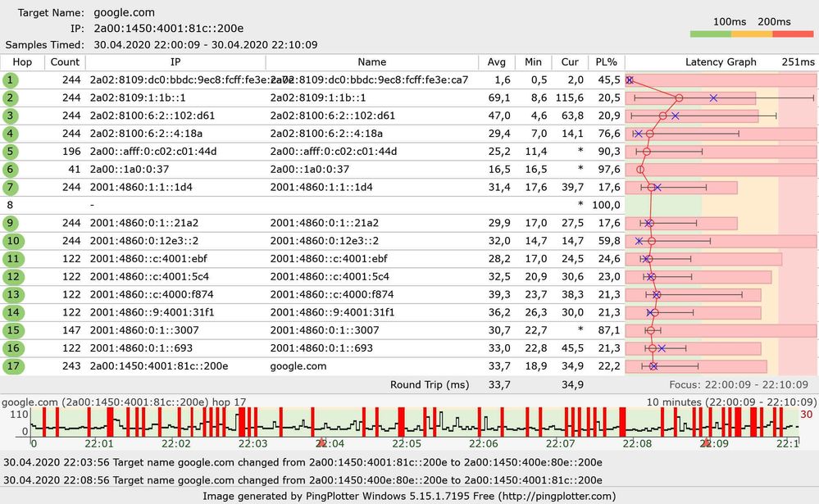The image size is (819, 504).
Task: Click the green hop 6 circle icon
Action: (11, 170)
